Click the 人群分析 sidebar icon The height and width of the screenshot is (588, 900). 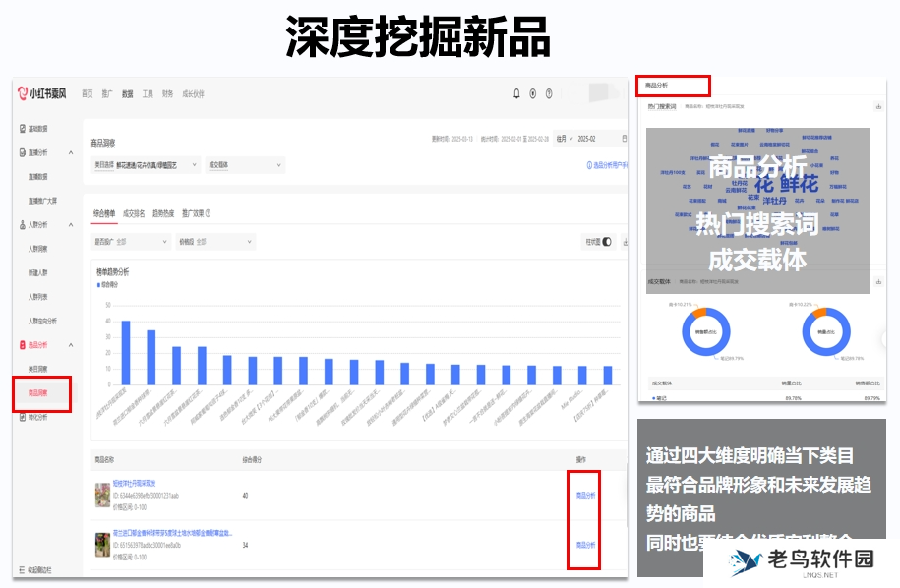point(23,225)
